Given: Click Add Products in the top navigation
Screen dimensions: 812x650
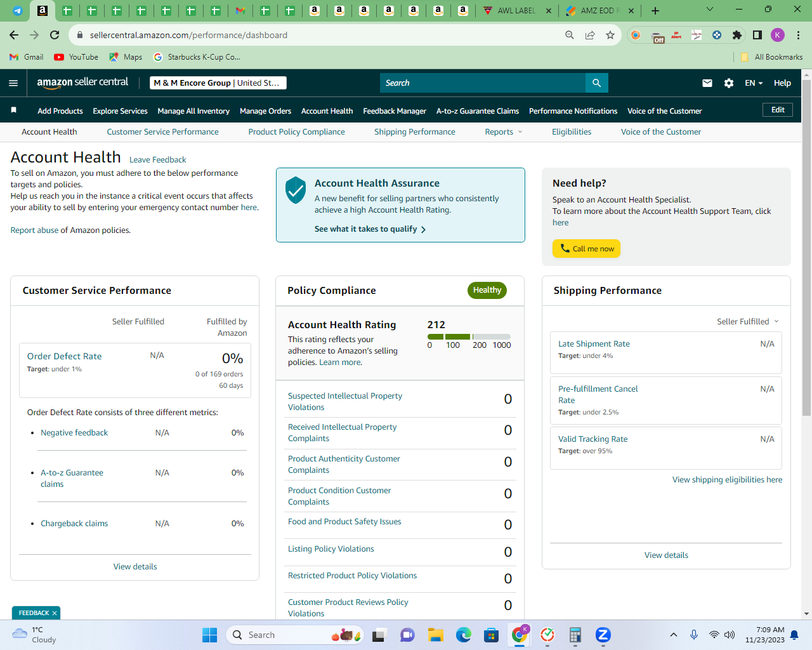Looking at the screenshot, I should point(60,111).
